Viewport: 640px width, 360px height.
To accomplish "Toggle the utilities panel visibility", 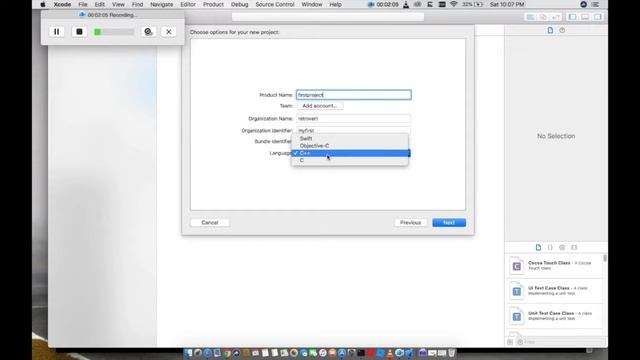I will click(x=598, y=17).
